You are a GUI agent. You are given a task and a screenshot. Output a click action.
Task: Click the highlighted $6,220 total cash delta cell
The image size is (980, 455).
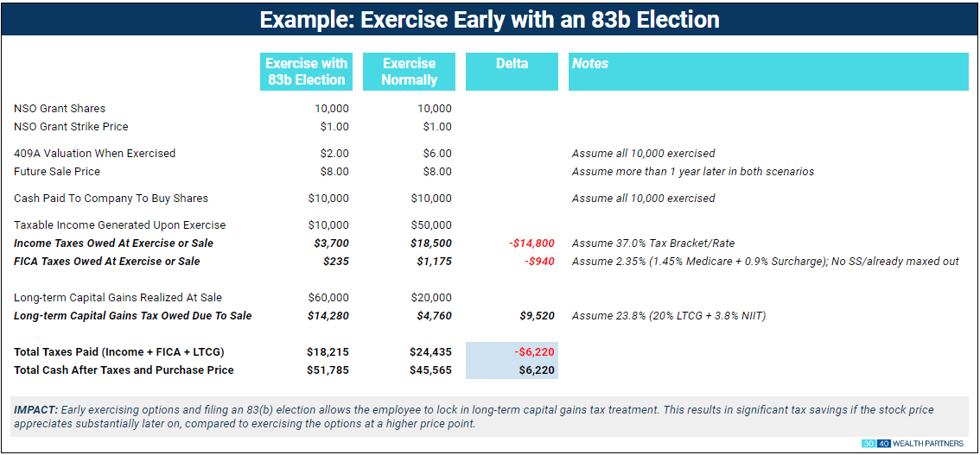pos(512,370)
